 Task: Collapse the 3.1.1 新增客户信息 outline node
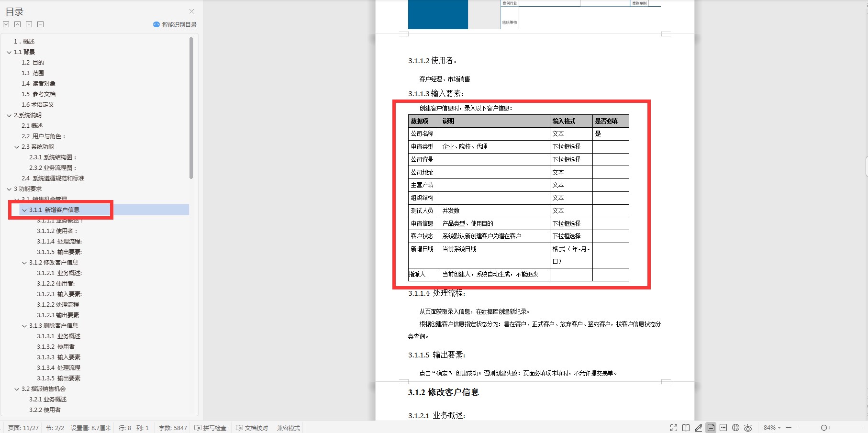(x=24, y=210)
